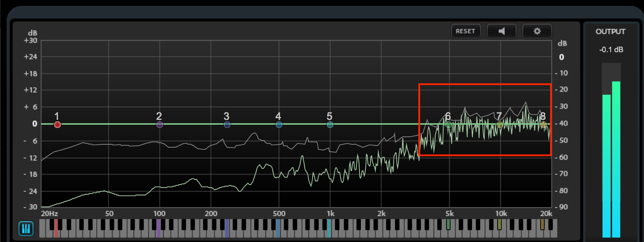This screenshot has height=242, width=644.
Task: Select EQ band 8 orange node
Action: (543, 124)
